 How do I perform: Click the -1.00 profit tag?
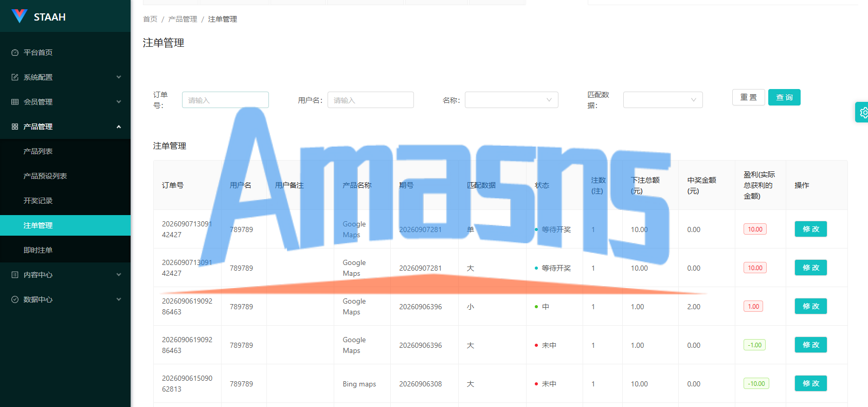(754, 345)
